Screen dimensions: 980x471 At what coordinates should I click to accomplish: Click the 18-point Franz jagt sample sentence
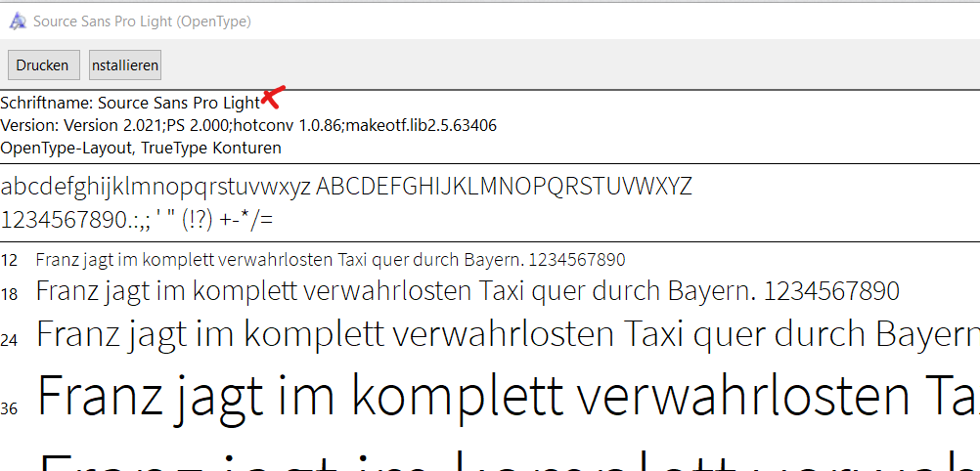[x=468, y=291]
